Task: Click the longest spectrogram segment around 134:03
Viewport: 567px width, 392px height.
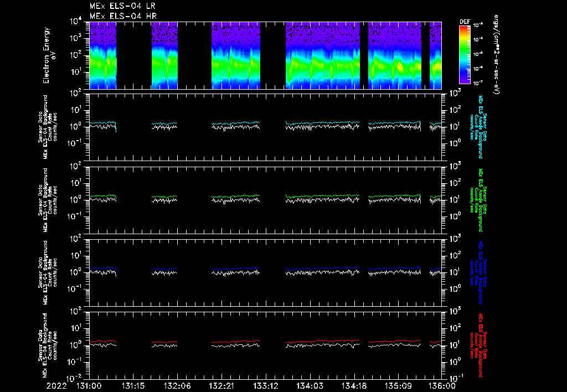Action: point(323,55)
